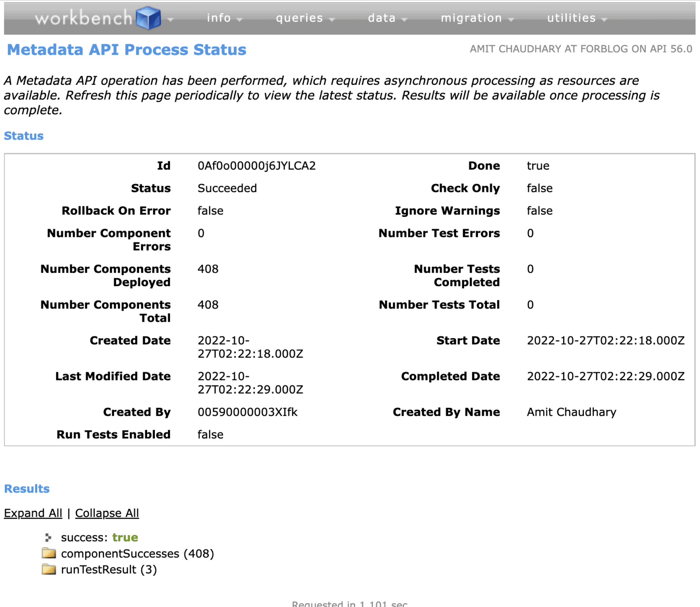
Task: Select the success: true result item
Action: [x=99, y=538]
